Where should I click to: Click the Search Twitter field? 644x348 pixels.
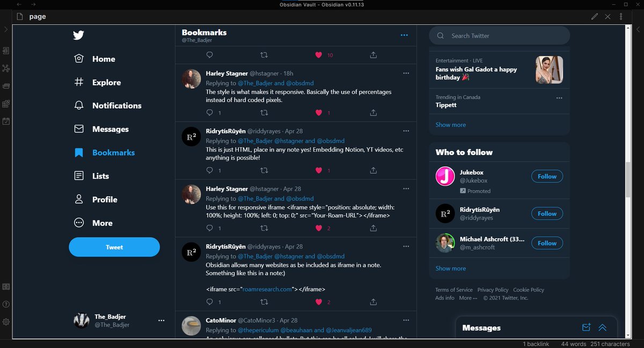(499, 35)
